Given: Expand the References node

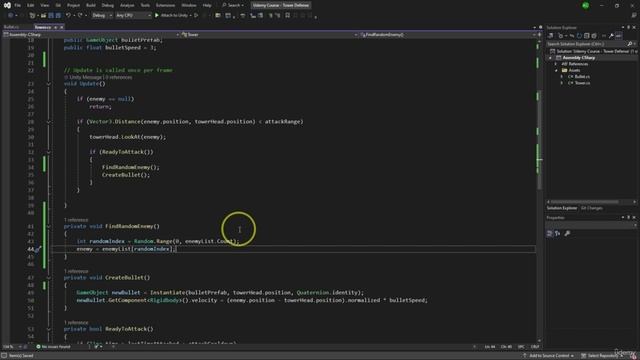Looking at the screenshot, I should (x=556, y=64).
